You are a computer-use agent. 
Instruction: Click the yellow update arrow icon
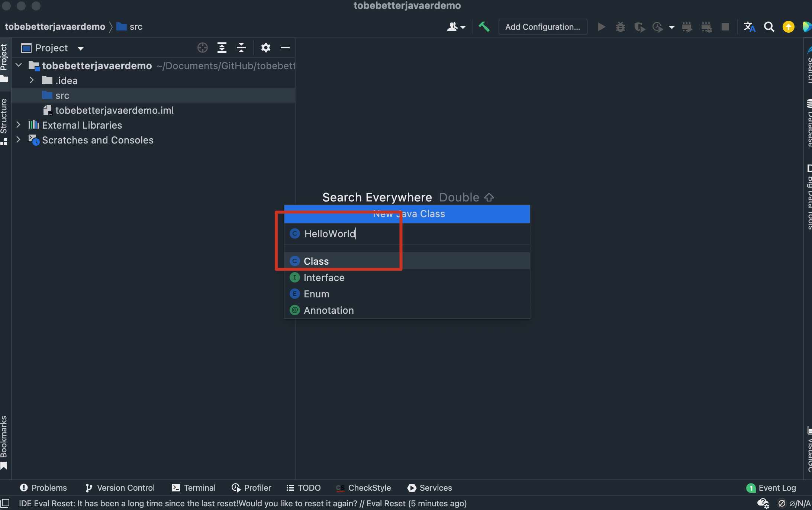click(x=788, y=27)
